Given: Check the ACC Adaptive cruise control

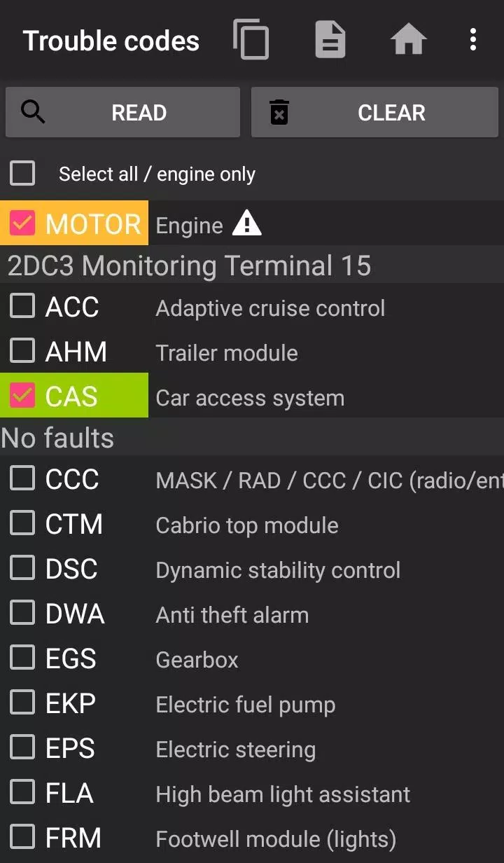Looking at the screenshot, I should (x=22, y=305).
